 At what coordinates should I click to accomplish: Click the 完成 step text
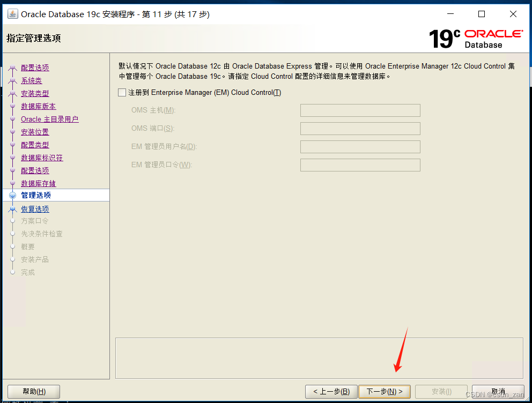[28, 273]
